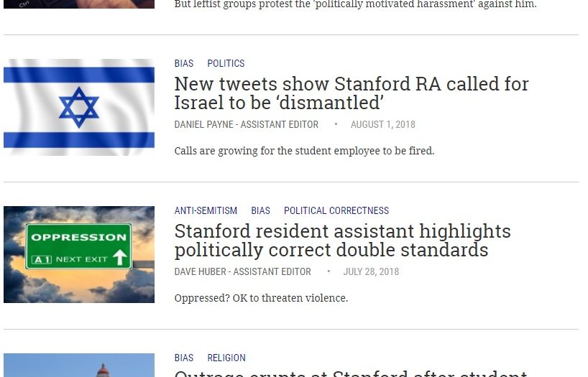Open the Israel flag article thumbnail
The height and width of the screenshot is (377, 588).
tap(79, 107)
